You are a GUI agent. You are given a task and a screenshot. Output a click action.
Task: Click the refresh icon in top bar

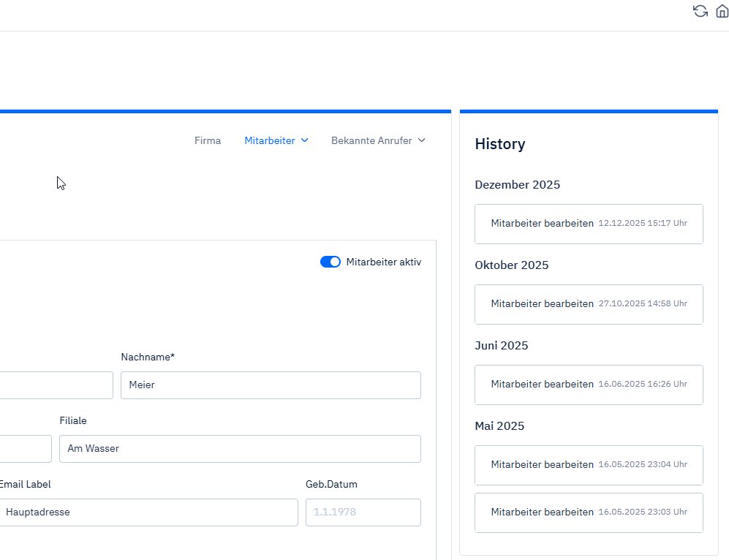700,11
